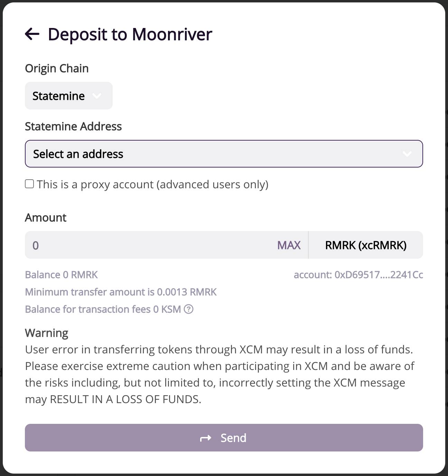448x476 pixels.
Task: Click the Warning heading
Action: (47, 333)
